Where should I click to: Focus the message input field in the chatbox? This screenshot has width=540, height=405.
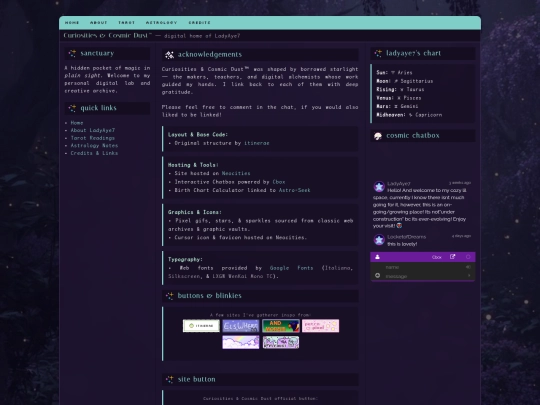pos(423,276)
